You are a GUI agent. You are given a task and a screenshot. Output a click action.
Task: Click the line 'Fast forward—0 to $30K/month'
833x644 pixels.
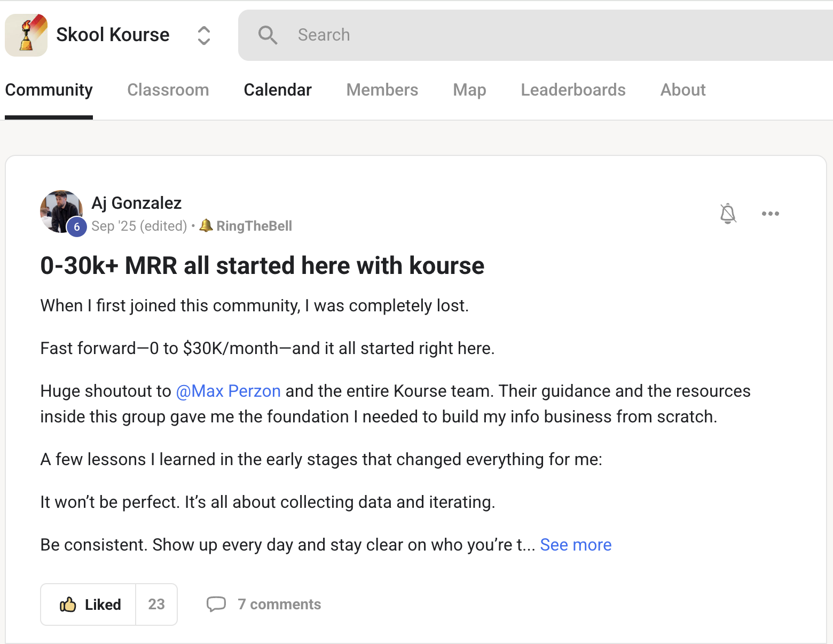268,348
